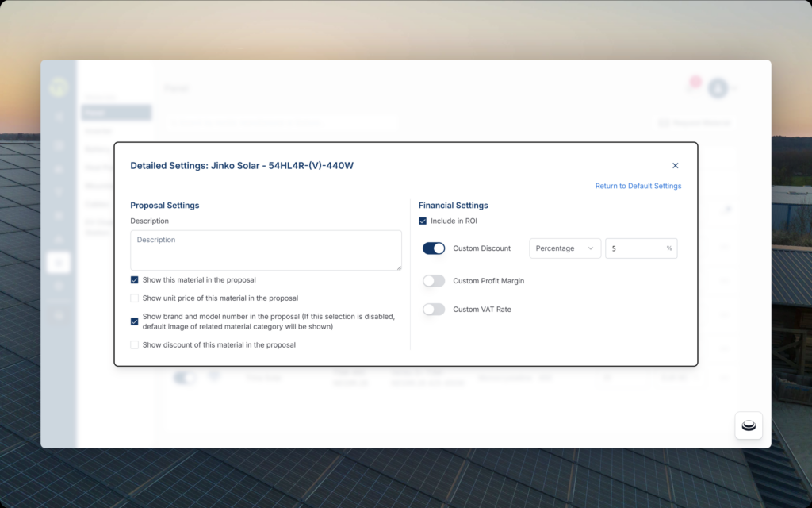Click the chevron arrow in Percentage dropdown
Screen dimensions: 812x508
[590, 248]
